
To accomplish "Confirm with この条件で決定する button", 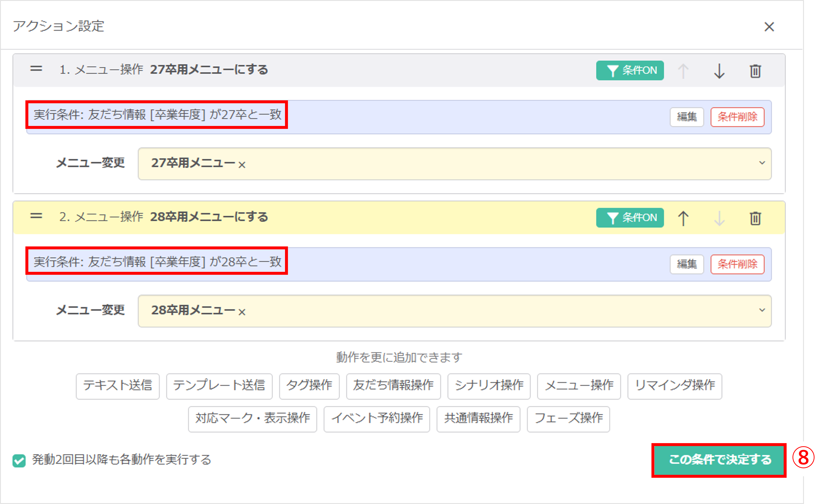I will point(719,460).
